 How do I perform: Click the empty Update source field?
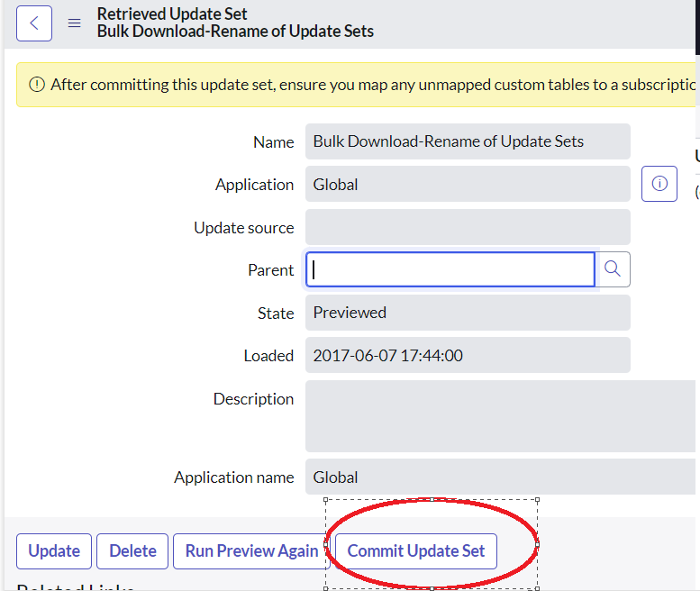(467, 227)
